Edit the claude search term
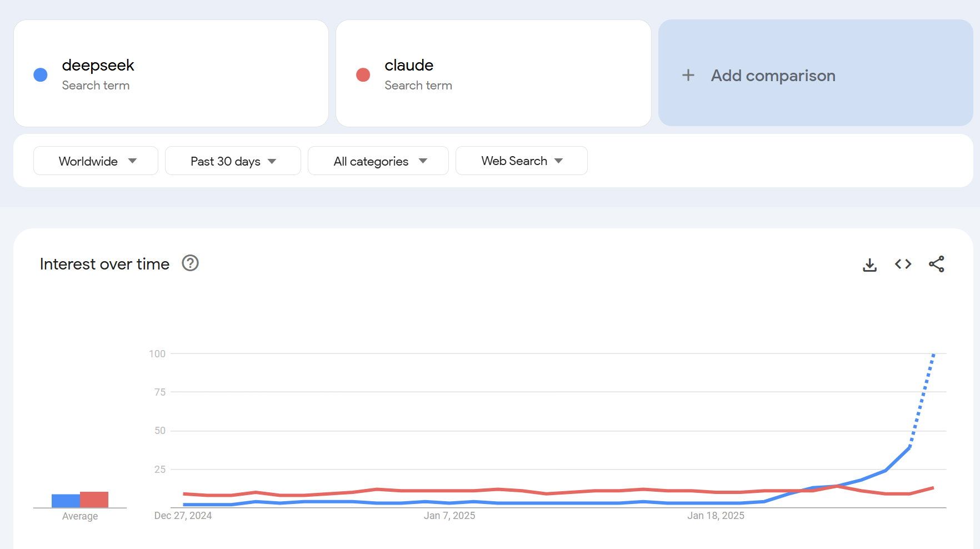This screenshot has height=549, width=980. (x=494, y=73)
